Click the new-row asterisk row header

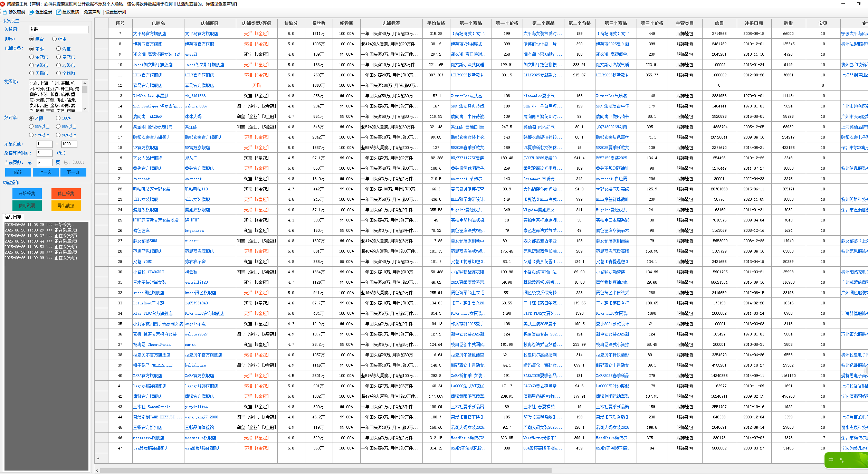[x=102, y=458]
